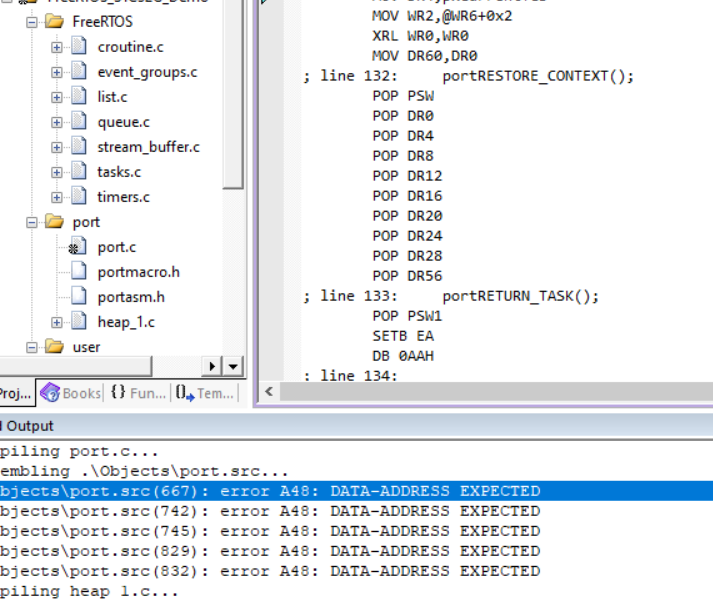Image resolution: width=713 pixels, height=599 pixels.
Task: Collapse the user folder tree node
Action: (31, 347)
